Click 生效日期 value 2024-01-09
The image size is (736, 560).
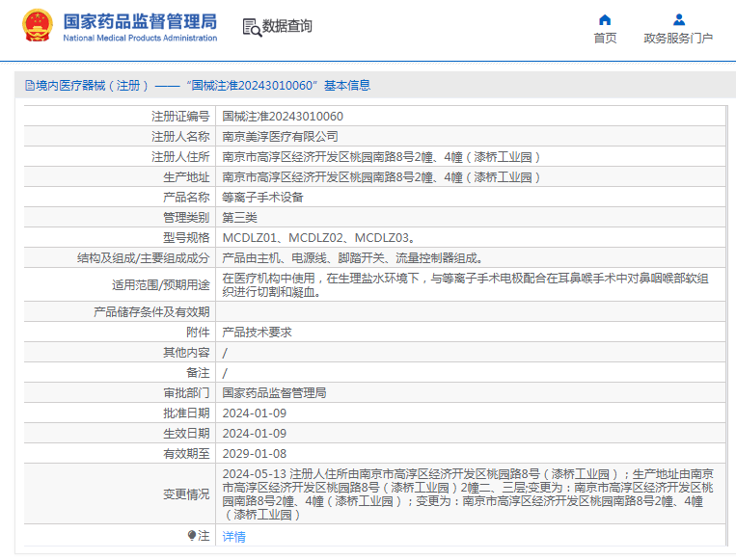tap(255, 434)
